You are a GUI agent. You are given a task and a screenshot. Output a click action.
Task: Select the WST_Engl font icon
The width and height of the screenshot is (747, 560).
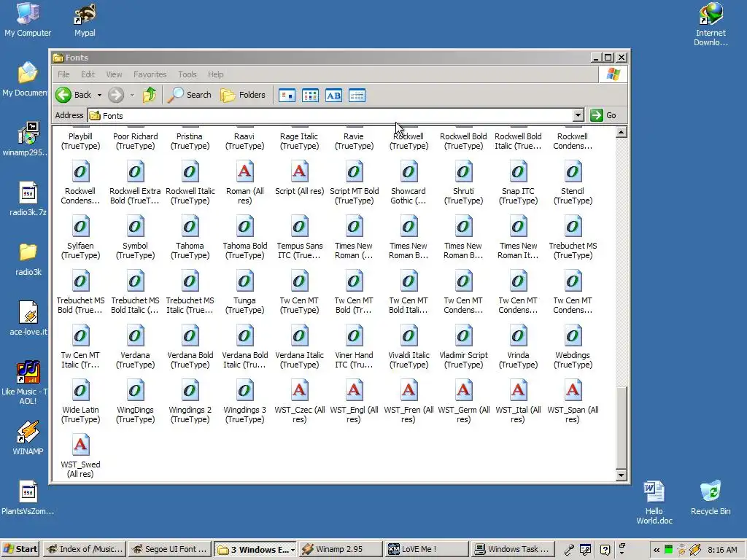(354, 391)
